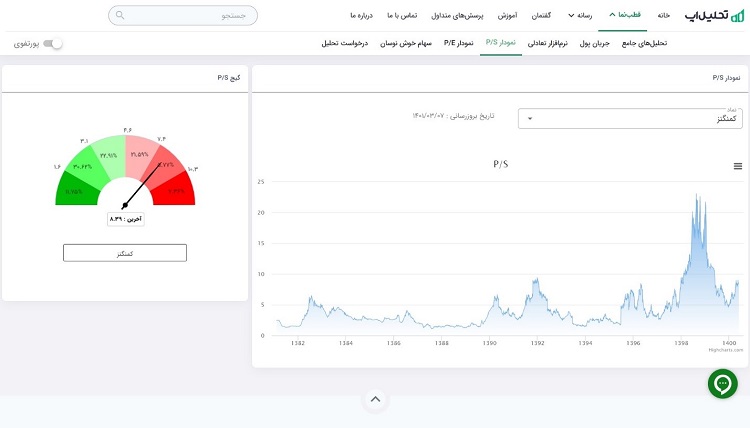
Task: Click the symbol dropdown arrow
Action: click(529, 119)
